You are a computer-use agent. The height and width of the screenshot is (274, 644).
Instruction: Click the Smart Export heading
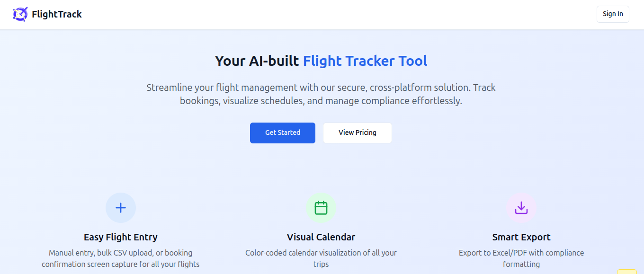521,237
